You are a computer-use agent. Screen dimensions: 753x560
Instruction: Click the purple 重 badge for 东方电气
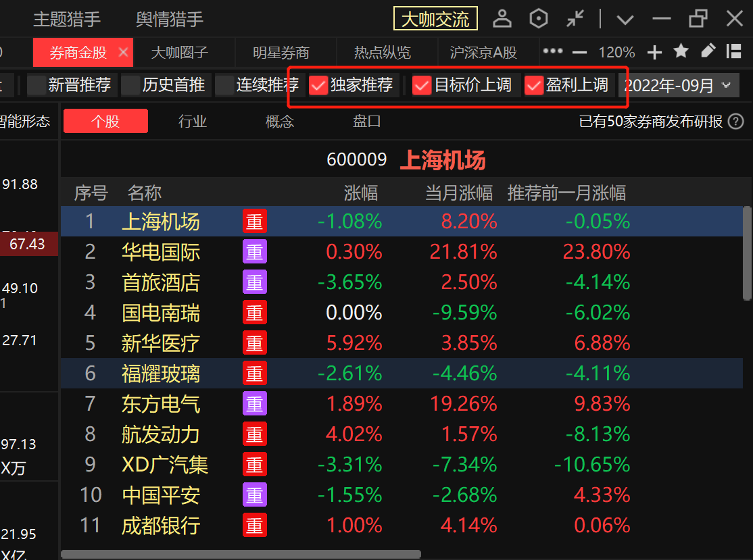click(255, 404)
